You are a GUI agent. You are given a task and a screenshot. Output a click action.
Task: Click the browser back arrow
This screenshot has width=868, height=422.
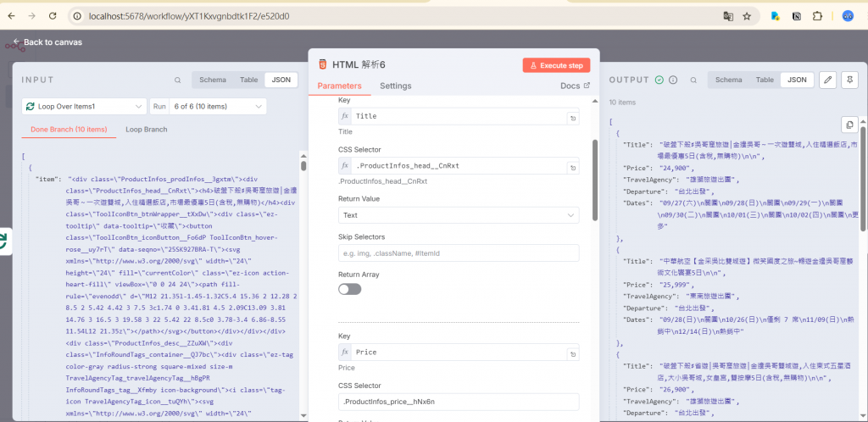point(11,16)
